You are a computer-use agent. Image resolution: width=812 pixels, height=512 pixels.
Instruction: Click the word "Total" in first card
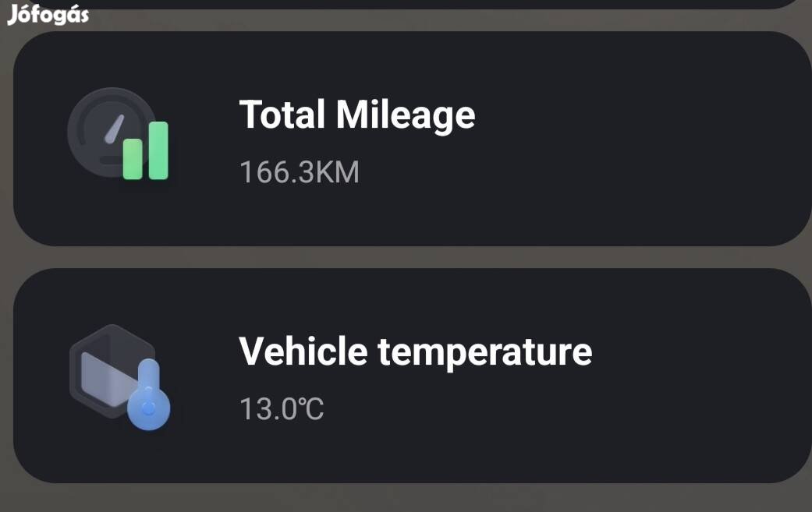click(282, 115)
